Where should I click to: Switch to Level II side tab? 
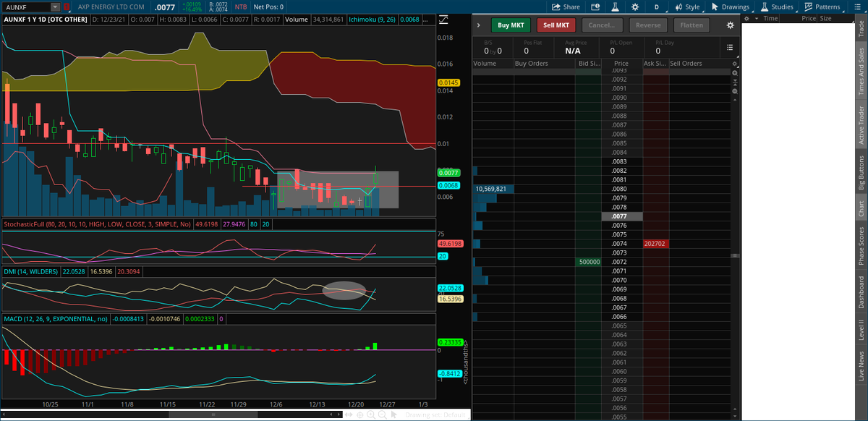pyautogui.click(x=861, y=331)
